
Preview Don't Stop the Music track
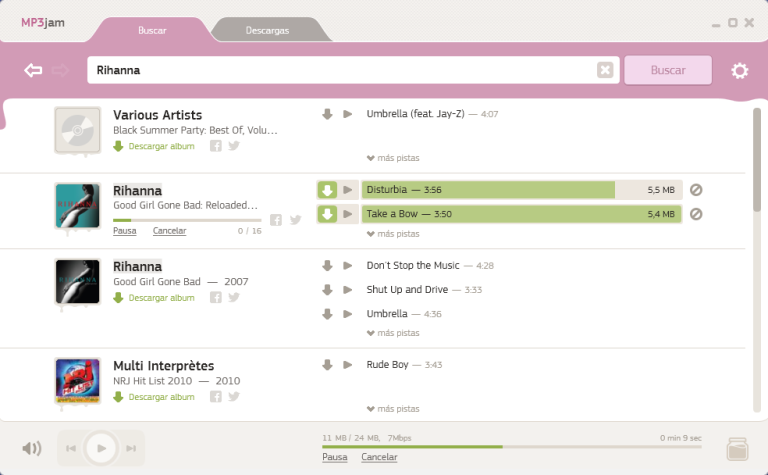tap(348, 265)
